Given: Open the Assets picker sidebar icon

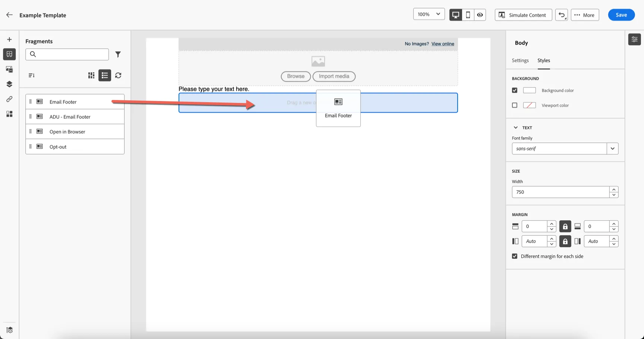Looking at the screenshot, I should point(9,69).
